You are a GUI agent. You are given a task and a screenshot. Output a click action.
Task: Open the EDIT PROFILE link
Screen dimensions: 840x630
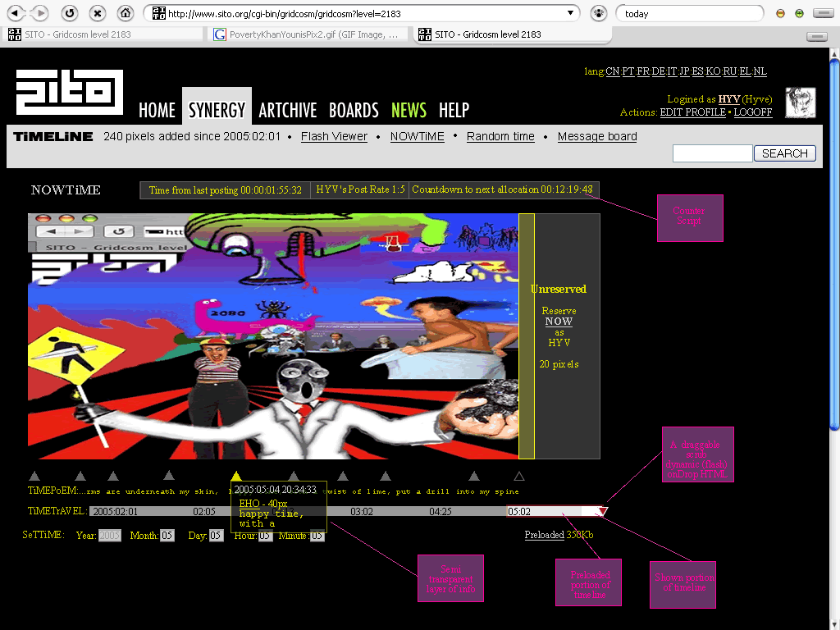coord(692,112)
